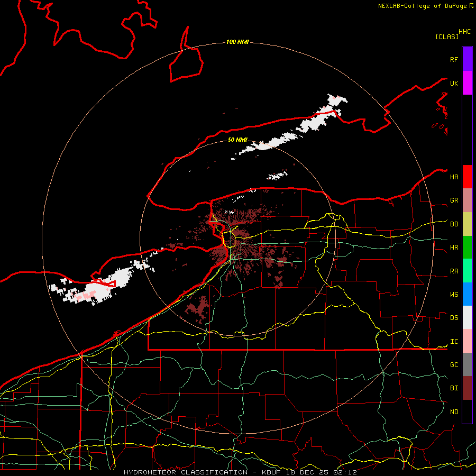This screenshot has height=476, width=476.
Task: Click the IC legend label
Action: coord(454,342)
